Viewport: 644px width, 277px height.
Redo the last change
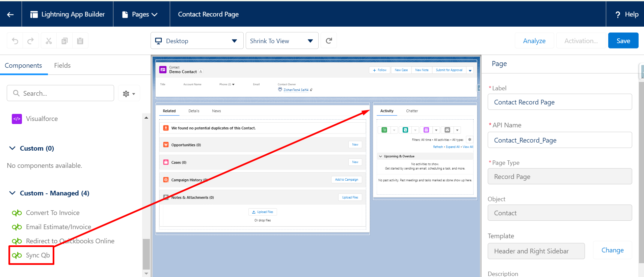tap(30, 41)
